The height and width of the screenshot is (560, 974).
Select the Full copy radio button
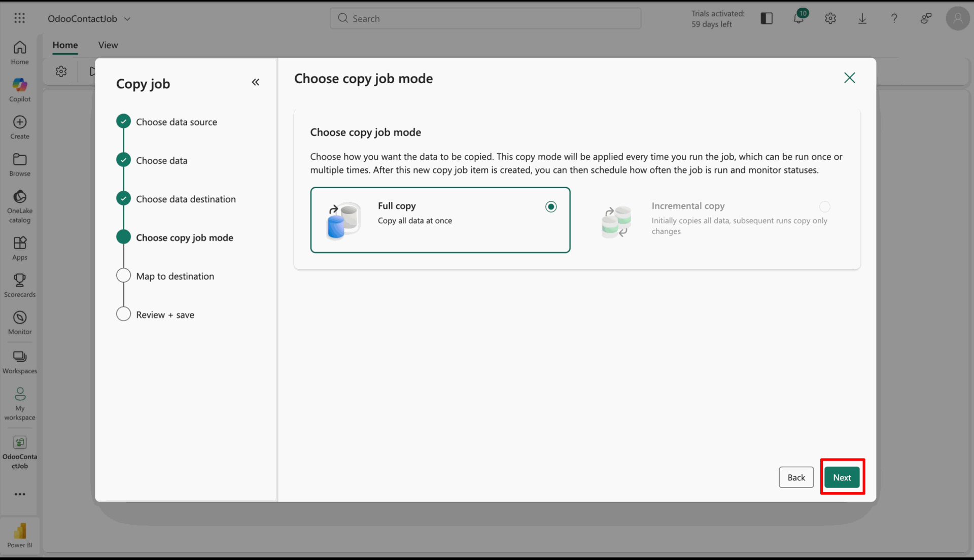click(551, 206)
